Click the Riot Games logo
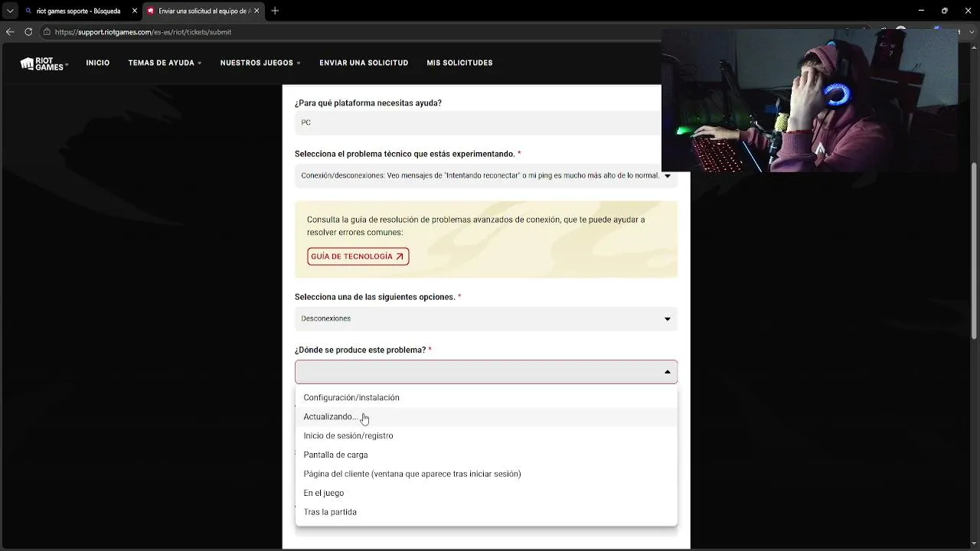This screenshot has height=551, width=980. (x=44, y=64)
